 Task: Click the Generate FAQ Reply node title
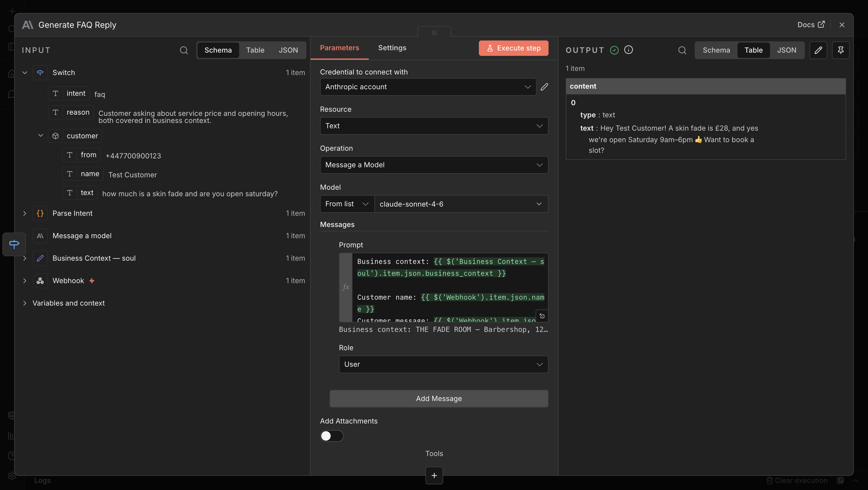point(77,25)
